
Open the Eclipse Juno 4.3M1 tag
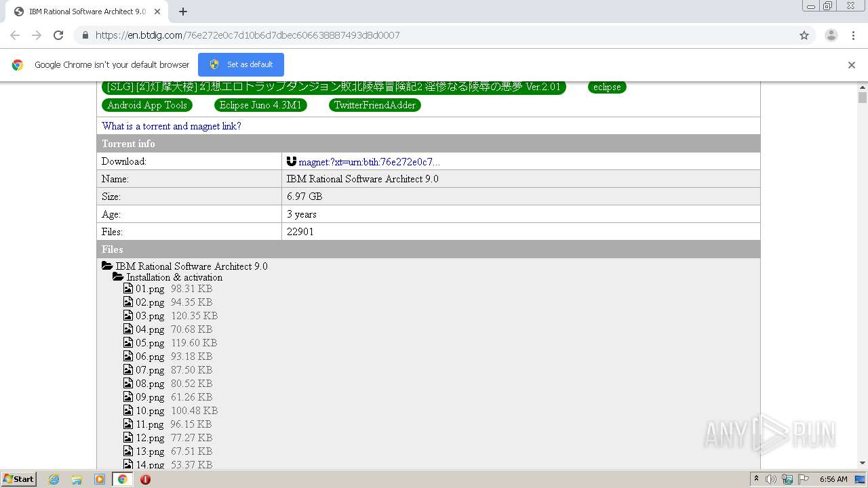click(x=261, y=105)
